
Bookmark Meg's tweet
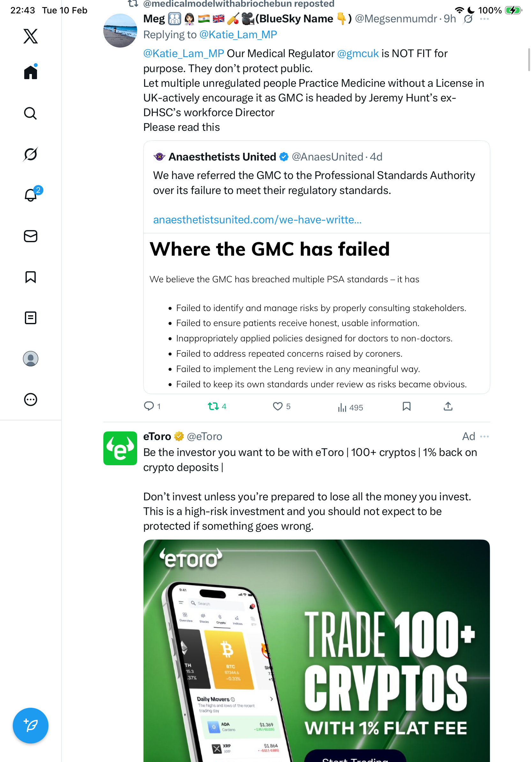[407, 406]
